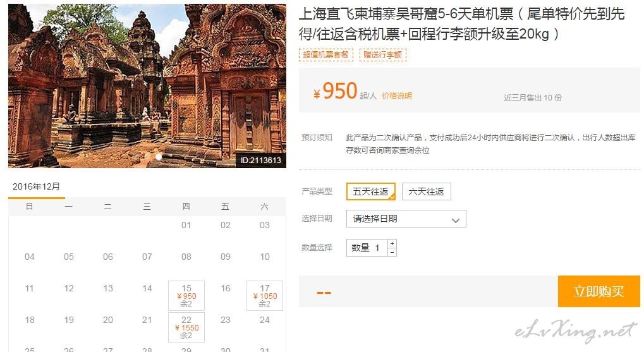This screenshot has width=644, height=352.
Task: Select December 15 priced ¥950
Action: tap(186, 296)
